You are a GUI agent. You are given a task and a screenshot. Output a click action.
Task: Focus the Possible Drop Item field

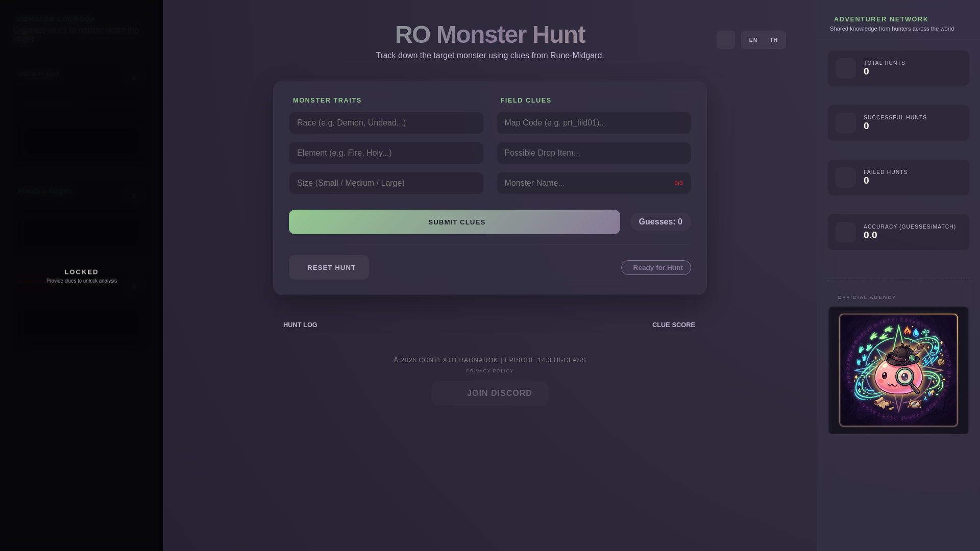(x=594, y=153)
